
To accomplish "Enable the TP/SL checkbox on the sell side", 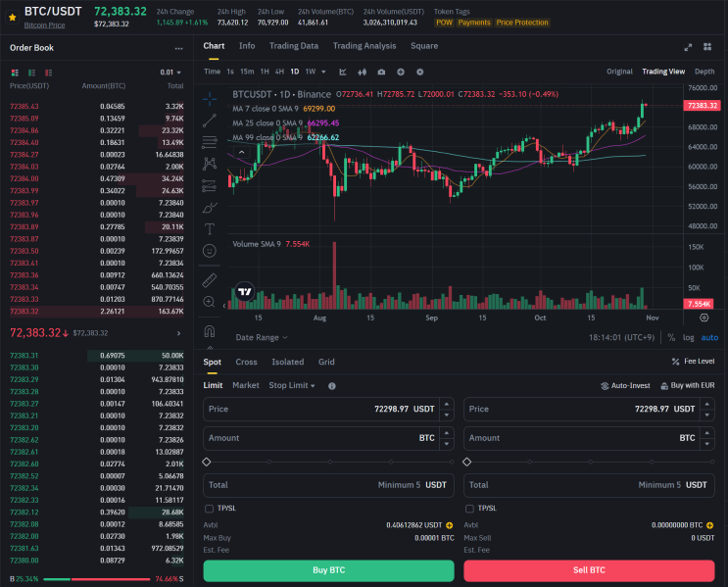I will coord(470,509).
